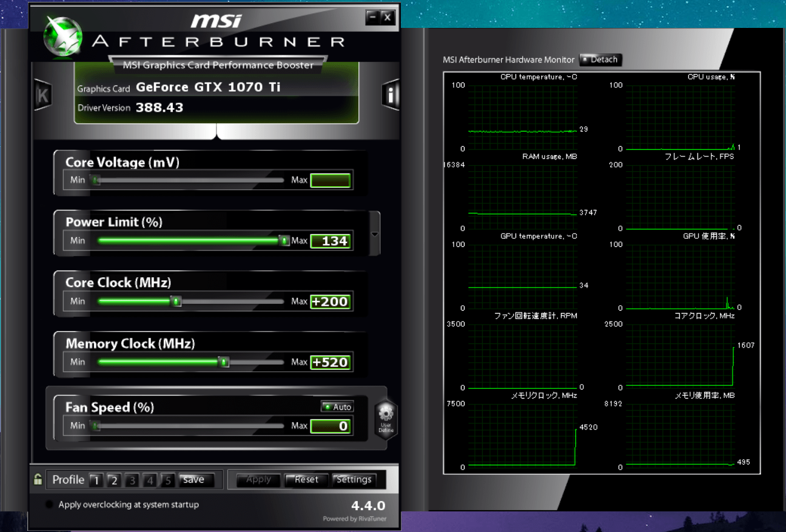Enable Apply overclocking at system startup
The height and width of the screenshot is (532, 786).
click(49, 505)
